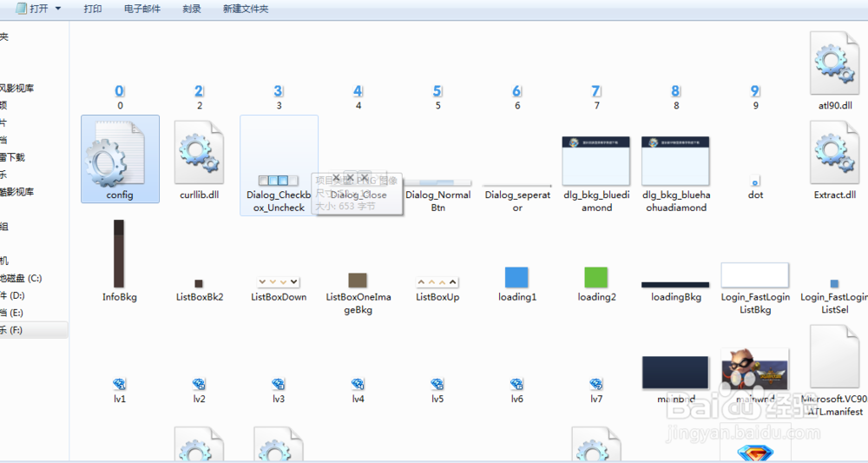
Task: Select the Extract.dll file icon
Action: click(835, 153)
